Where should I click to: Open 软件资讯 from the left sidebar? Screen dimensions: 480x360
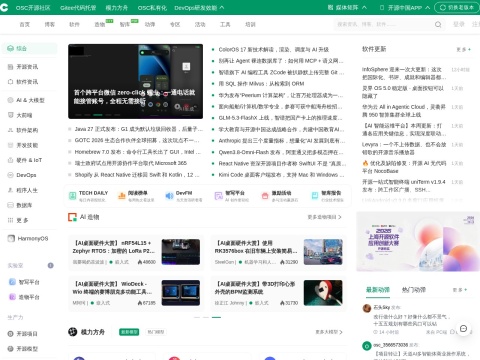point(27,82)
